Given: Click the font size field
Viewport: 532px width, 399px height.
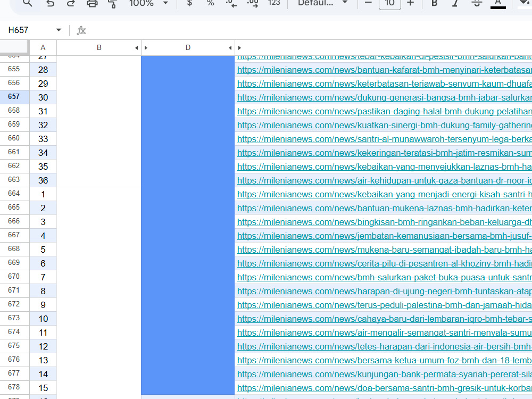Looking at the screenshot, I should pyautogui.click(x=390, y=3).
